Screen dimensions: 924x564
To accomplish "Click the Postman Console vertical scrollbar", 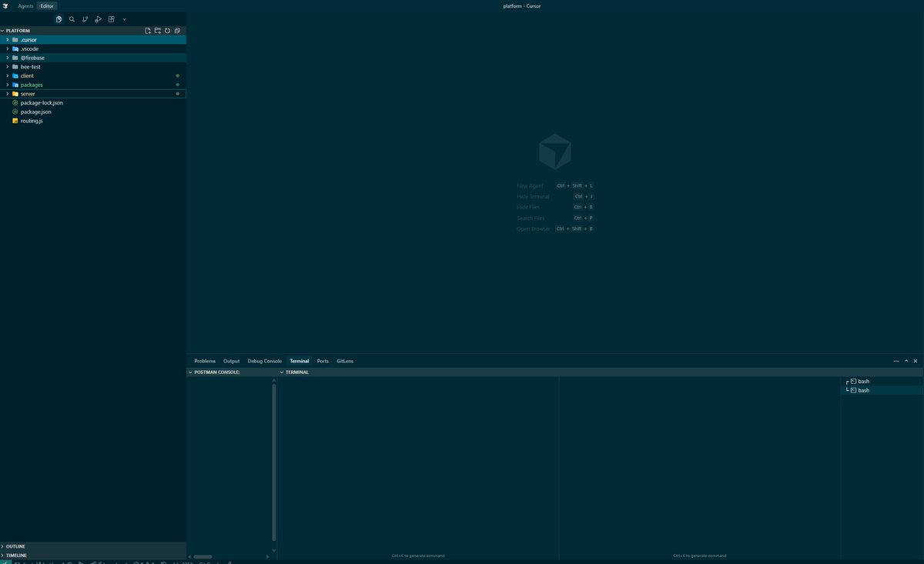I will tap(274, 462).
